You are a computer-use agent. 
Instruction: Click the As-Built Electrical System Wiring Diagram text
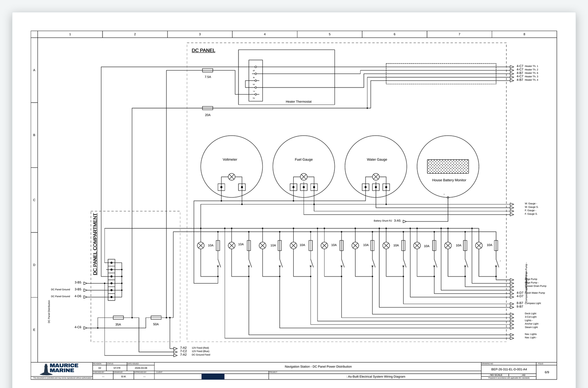[x=376, y=377]
